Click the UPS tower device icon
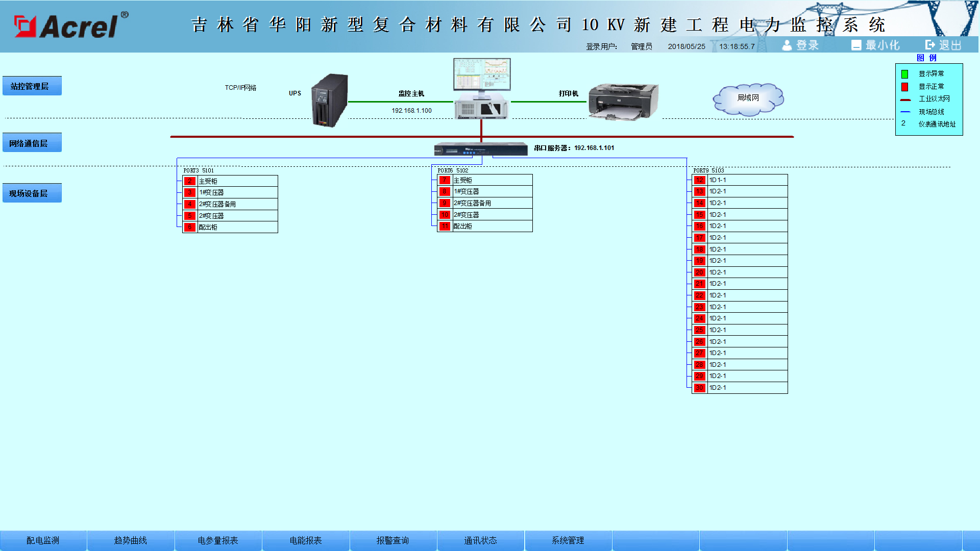Image resolution: width=980 pixels, height=551 pixels. [x=330, y=101]
